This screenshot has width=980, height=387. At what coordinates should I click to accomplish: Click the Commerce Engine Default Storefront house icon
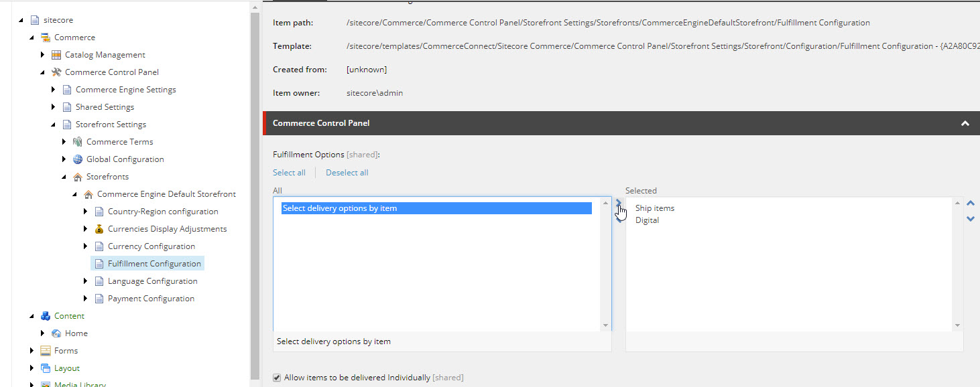point(88,194)
